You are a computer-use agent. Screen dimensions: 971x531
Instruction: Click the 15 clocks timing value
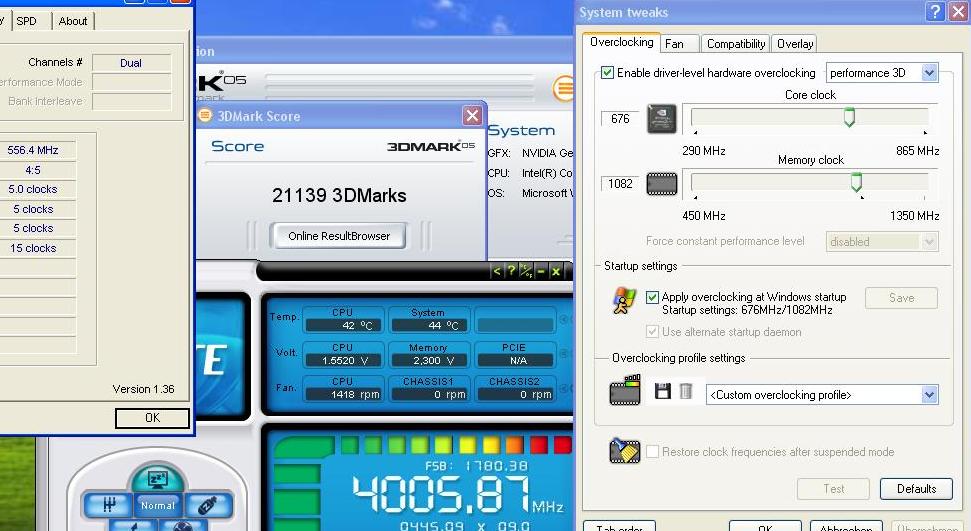[33, 248]
